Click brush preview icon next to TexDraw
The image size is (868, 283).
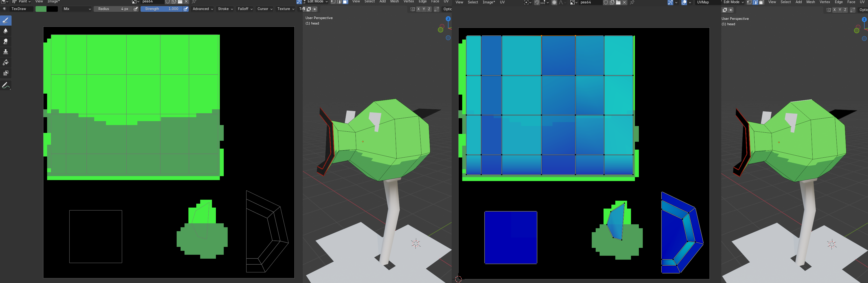point(4,9)
